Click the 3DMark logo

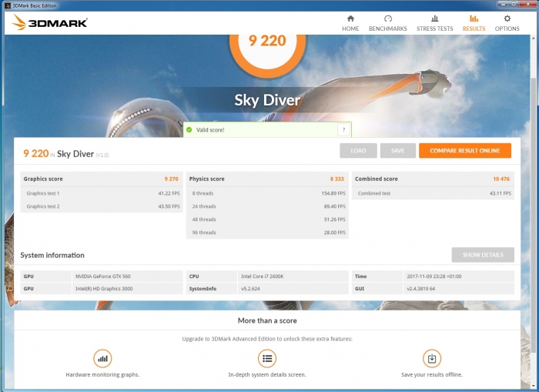[49, 22]
